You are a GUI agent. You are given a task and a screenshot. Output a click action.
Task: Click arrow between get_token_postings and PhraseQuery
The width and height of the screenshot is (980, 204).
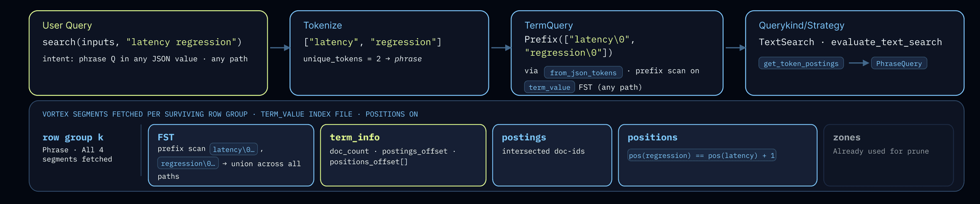[x=859, y=63]
